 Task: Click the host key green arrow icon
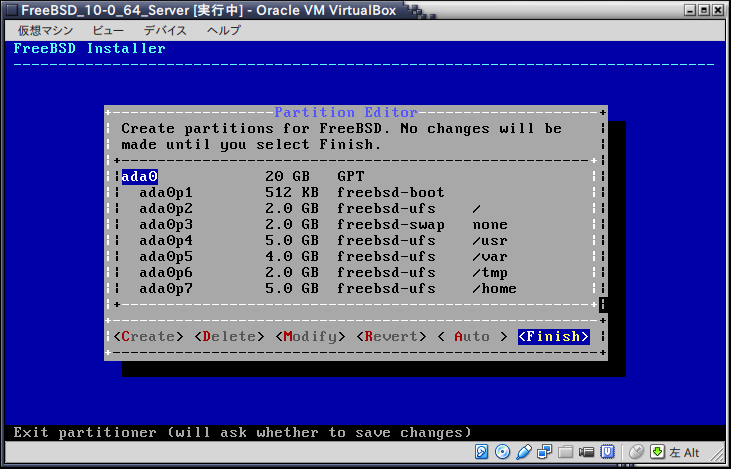pyautogui.click(x=657, y=452)
